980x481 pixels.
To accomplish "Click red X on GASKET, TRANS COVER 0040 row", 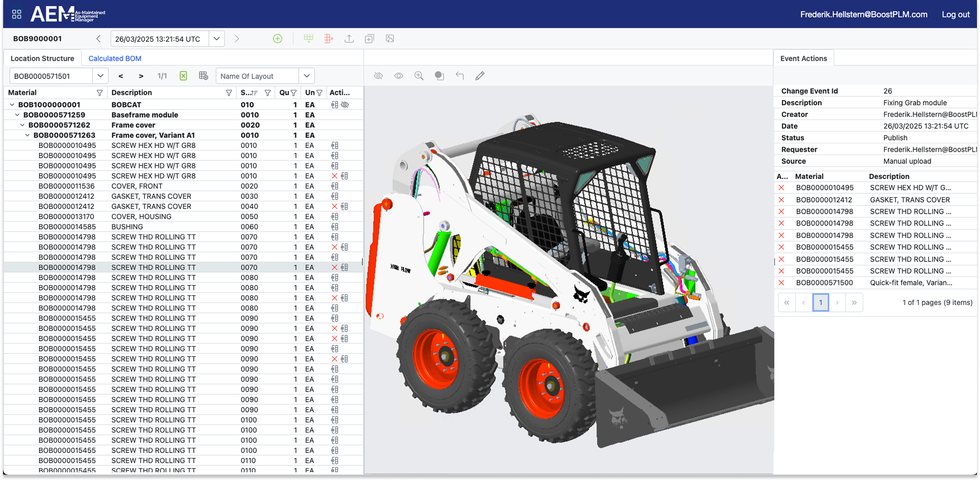I will coord(334,206).
